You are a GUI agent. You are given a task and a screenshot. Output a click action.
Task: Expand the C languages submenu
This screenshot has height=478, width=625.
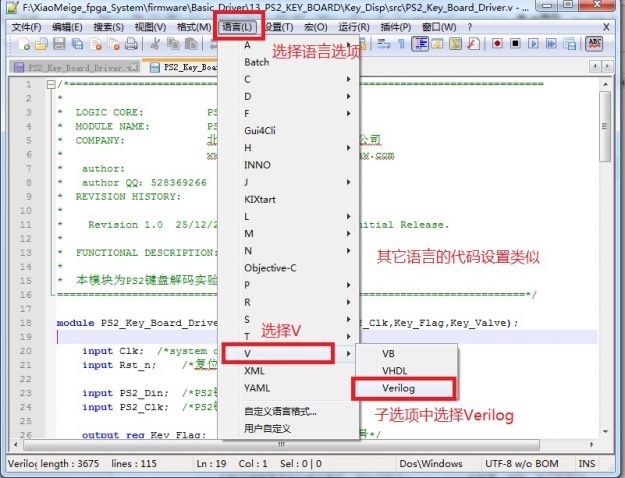click(289, 79)
